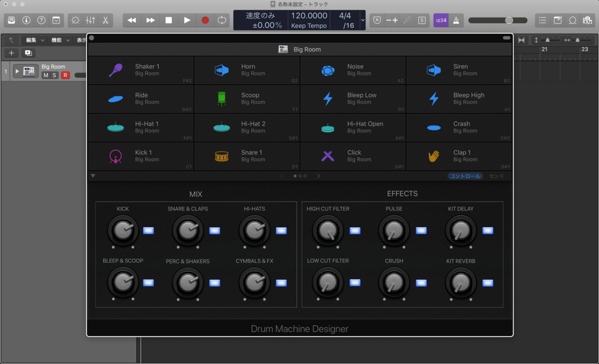Select the Hi-Hat 1 pad

pos(141,128)
